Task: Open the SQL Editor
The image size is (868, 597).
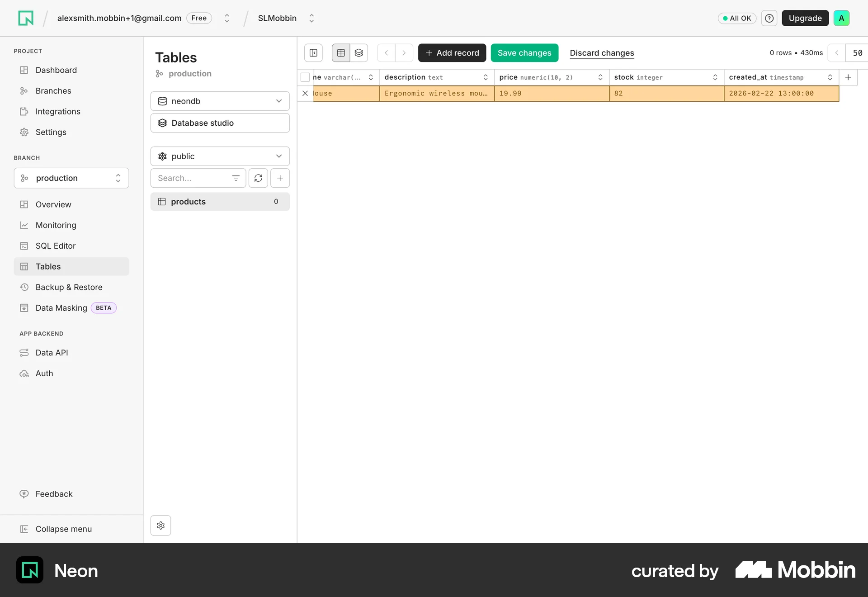Action: tap(71, 246)
